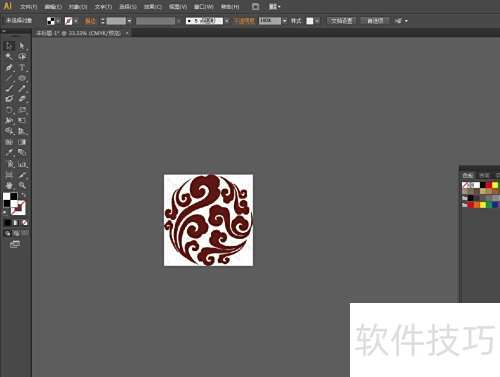The image size is (500, 377).
Task: Select the Pencil tool
Action: 22,89
